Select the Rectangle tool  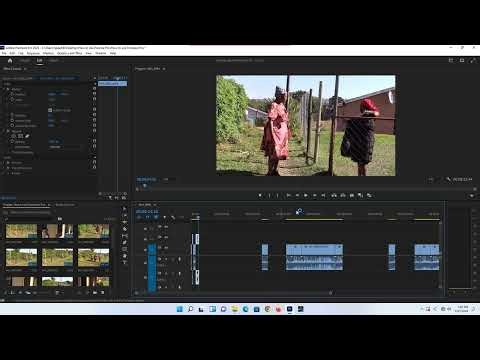tap(125, 249)
